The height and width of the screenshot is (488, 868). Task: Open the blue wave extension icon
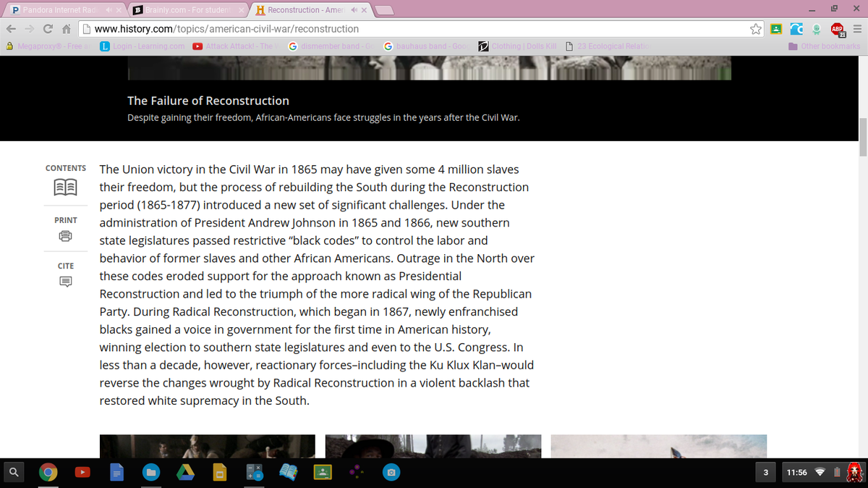[x=797, y=29]
